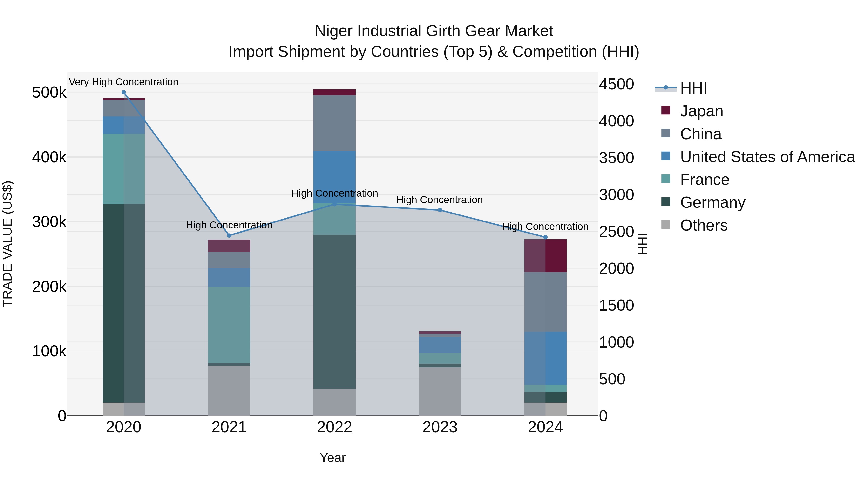
Task: Toggle the Germany legend entry
Action: pyautogui.click(x=703, y=202)
